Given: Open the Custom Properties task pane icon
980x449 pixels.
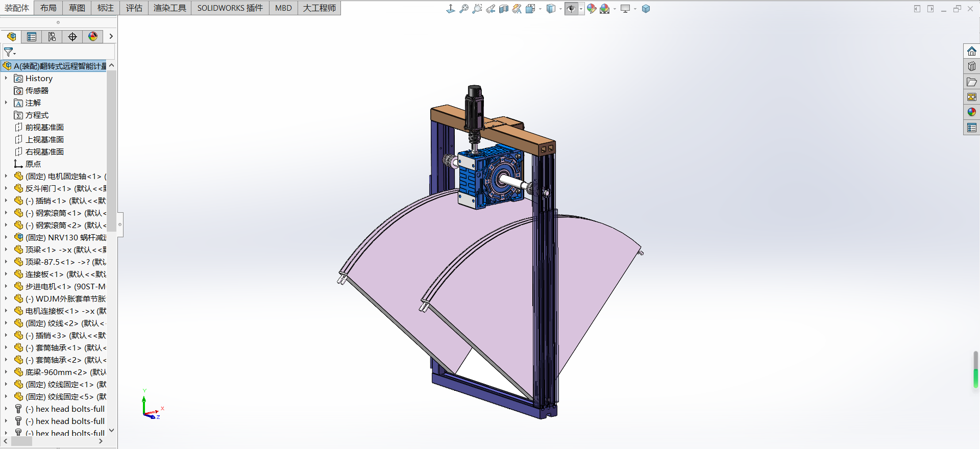Looking at the screenshot, I should coord(972,128).
